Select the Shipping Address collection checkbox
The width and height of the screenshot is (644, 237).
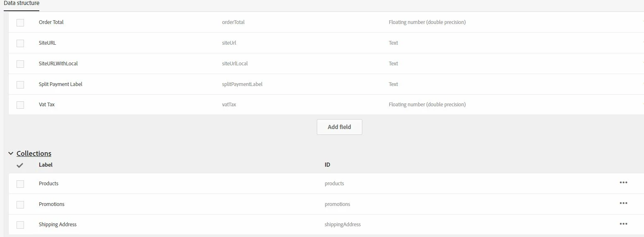(20, 225)
